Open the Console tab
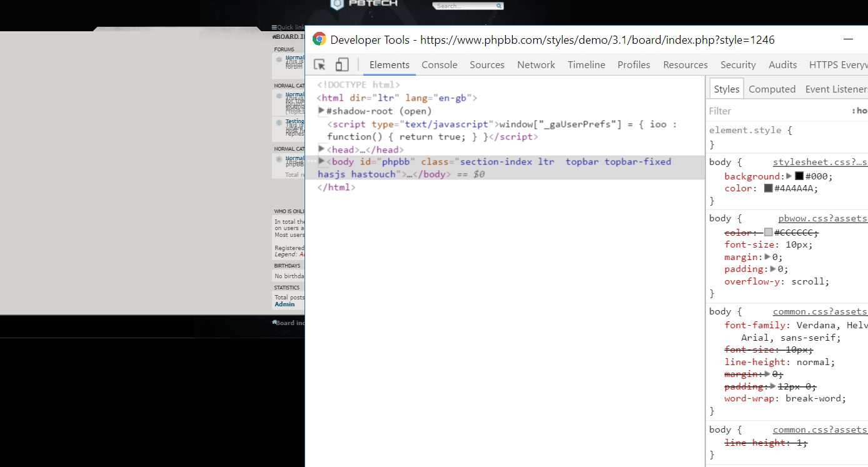 pos(439,65)
